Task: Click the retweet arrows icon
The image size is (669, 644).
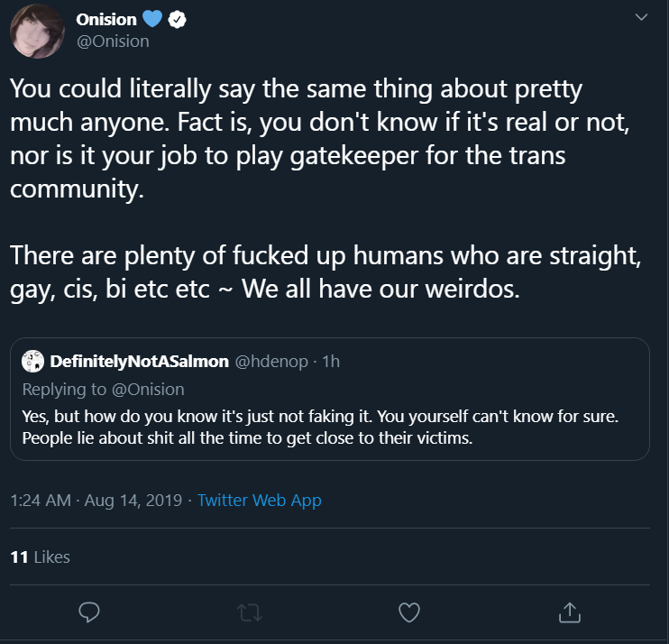Action: coord(250,612)
